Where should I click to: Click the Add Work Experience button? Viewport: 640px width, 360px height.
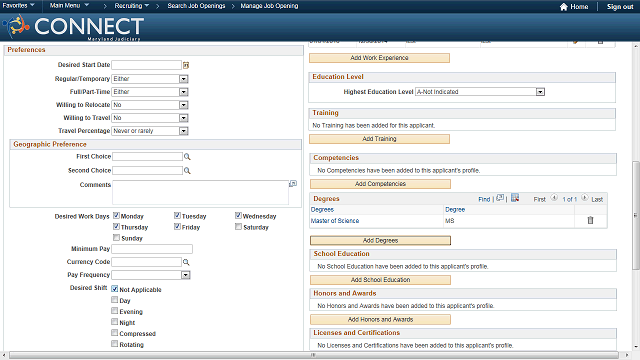pyautogui.click(x=379, y=58)
